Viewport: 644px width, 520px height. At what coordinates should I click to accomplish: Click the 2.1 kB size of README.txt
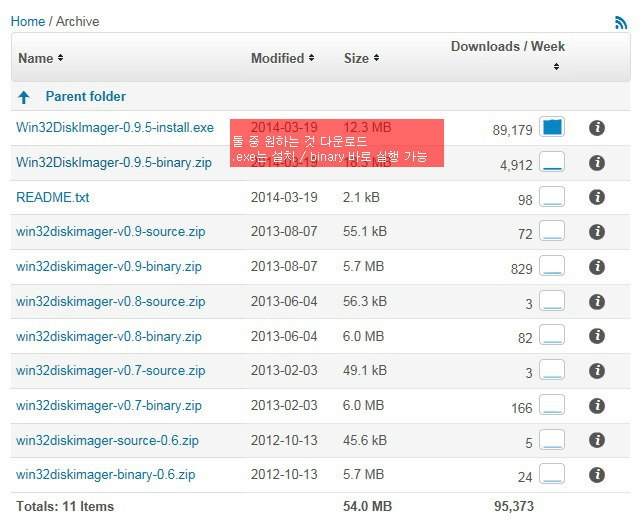click(361, 198)
